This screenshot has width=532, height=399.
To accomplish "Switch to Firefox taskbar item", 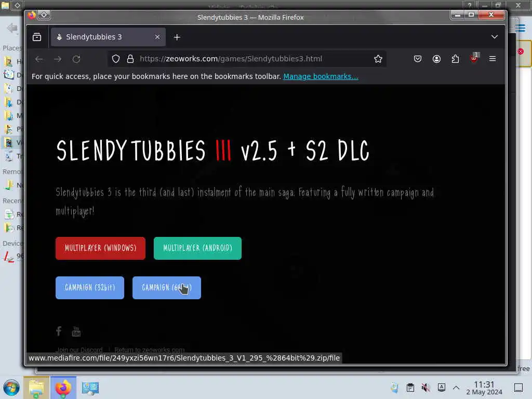I will pos(63,388).
